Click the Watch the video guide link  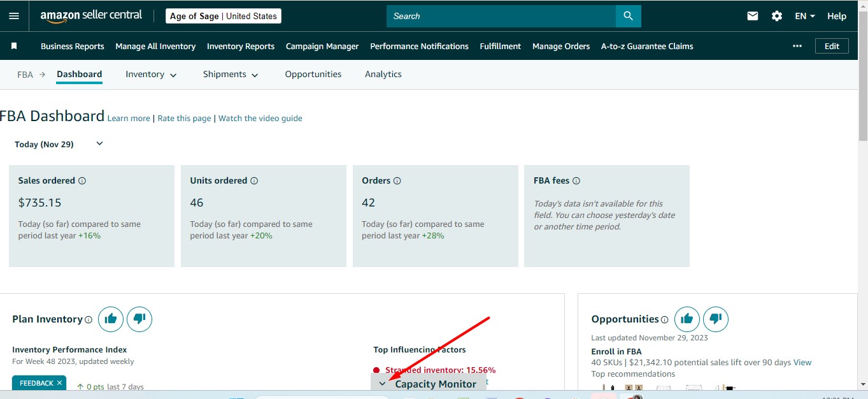tap(260, 118)
